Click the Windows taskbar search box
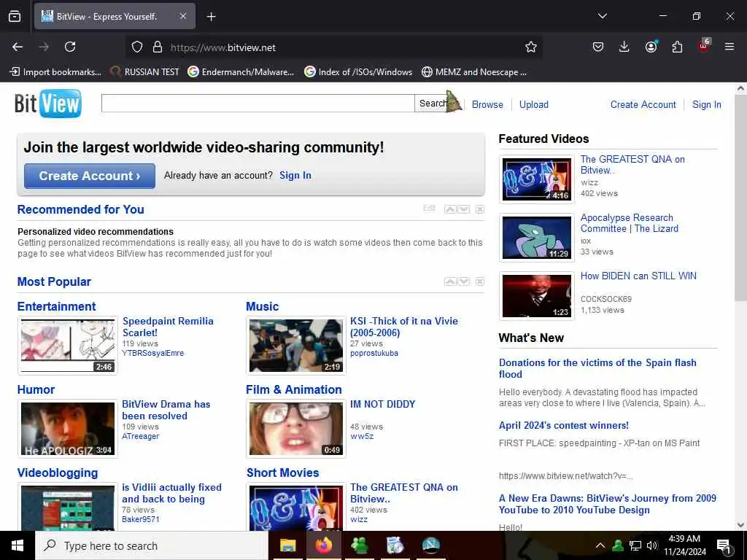This screenshot has height=560, width=747. 152,545
